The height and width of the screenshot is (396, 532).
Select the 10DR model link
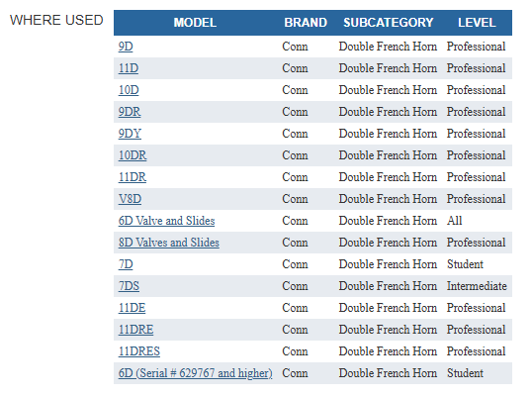[133, 155]
